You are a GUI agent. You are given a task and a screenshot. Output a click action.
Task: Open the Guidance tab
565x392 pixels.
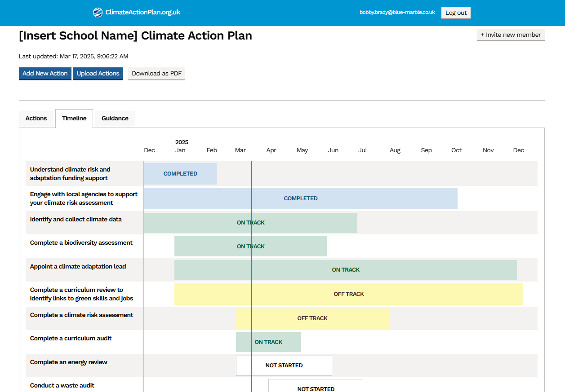(115, 119)
